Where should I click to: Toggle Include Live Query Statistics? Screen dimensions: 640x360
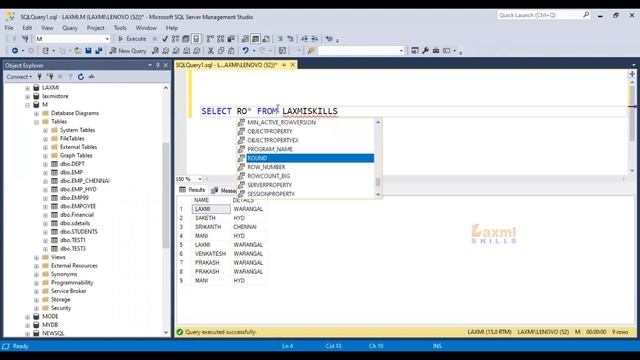[x=220, y=39]
